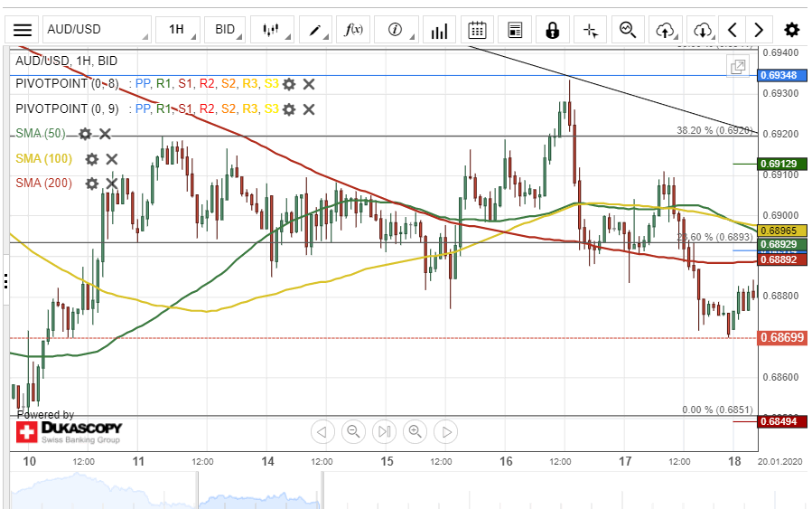Click the bar chart volume icon
Image resolution: width=812 pixels, height=509 pixels.
point(439,30)
